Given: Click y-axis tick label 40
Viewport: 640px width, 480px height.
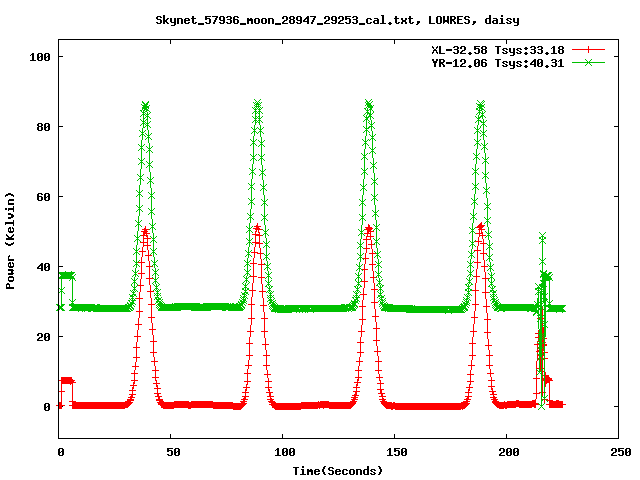Looking at the screenshot, I should tap(44, 267).
